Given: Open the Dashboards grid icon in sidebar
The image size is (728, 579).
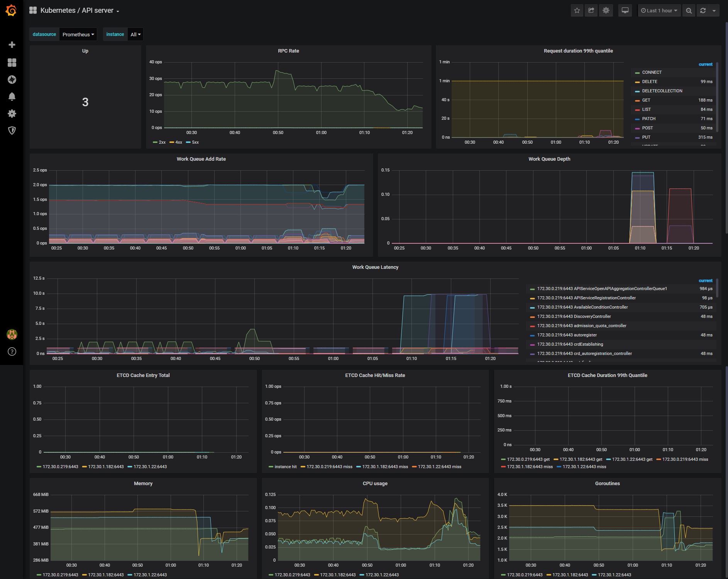Looking at the screenshot, I should pos(12,63).
